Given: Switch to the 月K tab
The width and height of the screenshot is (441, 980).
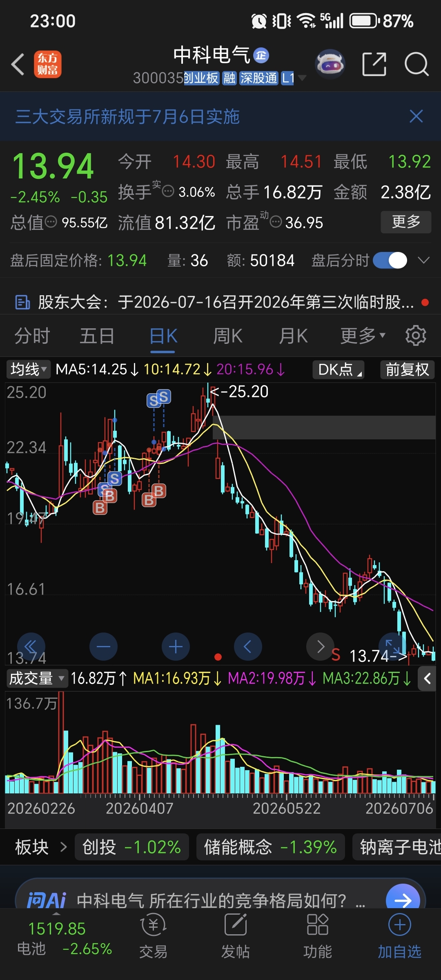Looking at the screenshot, I should [293, 336].
